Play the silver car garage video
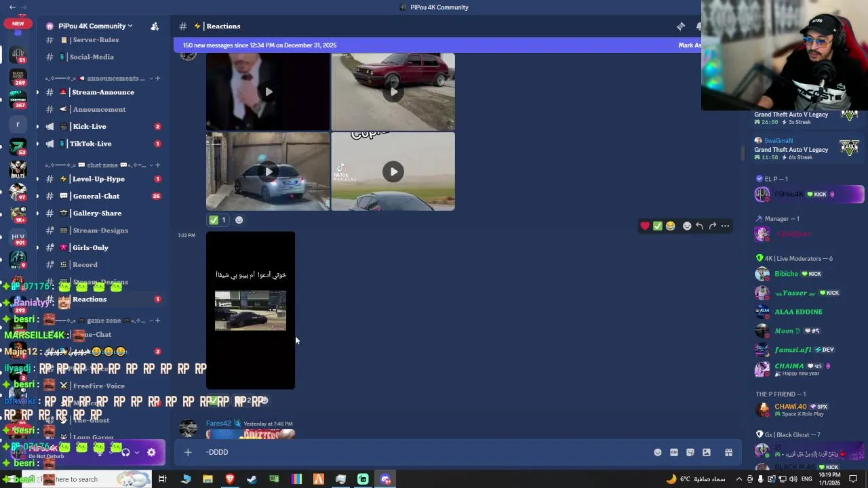This screenshot has width=868, height=488. pos(268,171)
